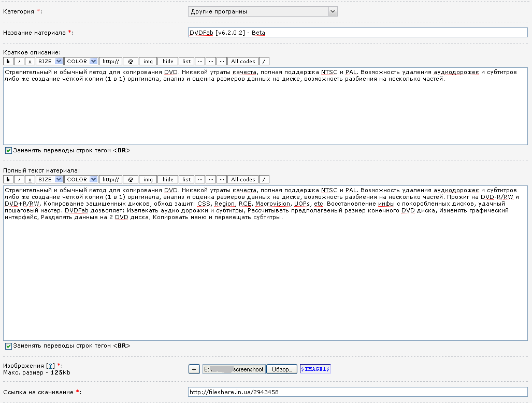
Task: Click the Ссылка на скачивание URL field
Action: coord(357,392)
